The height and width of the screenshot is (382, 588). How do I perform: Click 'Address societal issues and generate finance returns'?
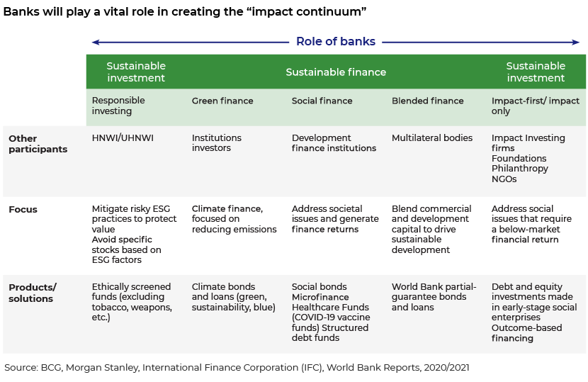point(335,219)
